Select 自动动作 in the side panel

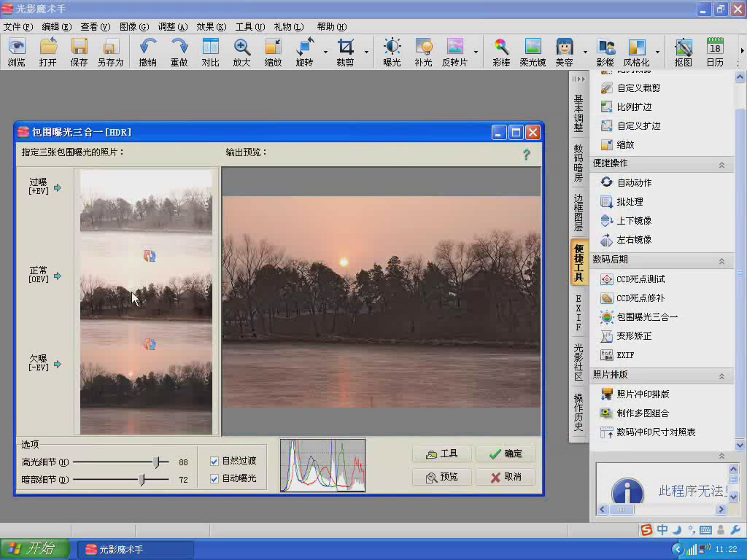[626, 182]
